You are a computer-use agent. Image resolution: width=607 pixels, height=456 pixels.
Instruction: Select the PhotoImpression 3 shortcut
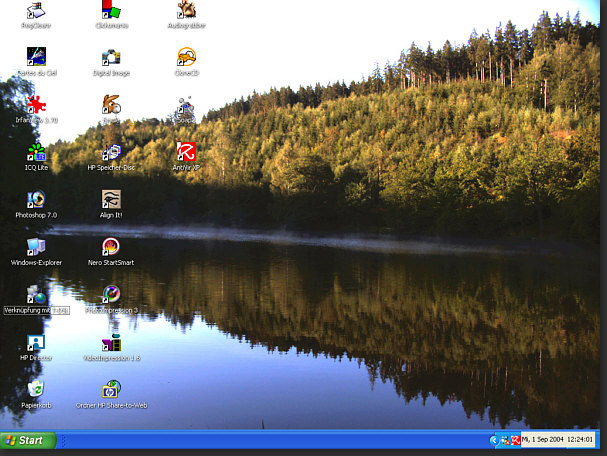pyautogui.click(x=111, y=294)
